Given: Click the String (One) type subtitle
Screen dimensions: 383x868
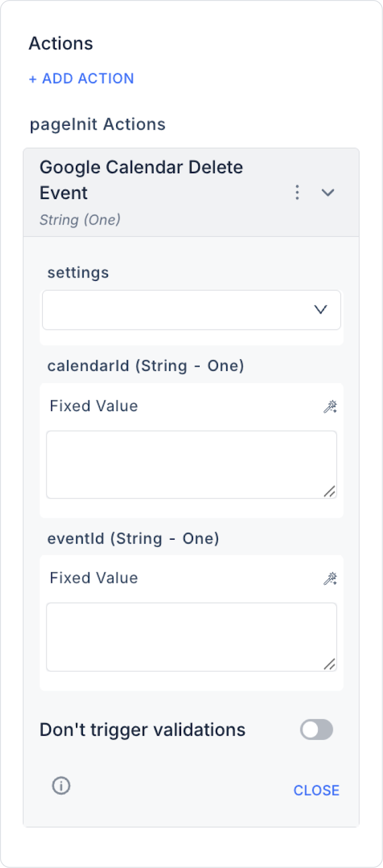Looking at the screenshot, I should pyautogui.click(x=80, y=220).
